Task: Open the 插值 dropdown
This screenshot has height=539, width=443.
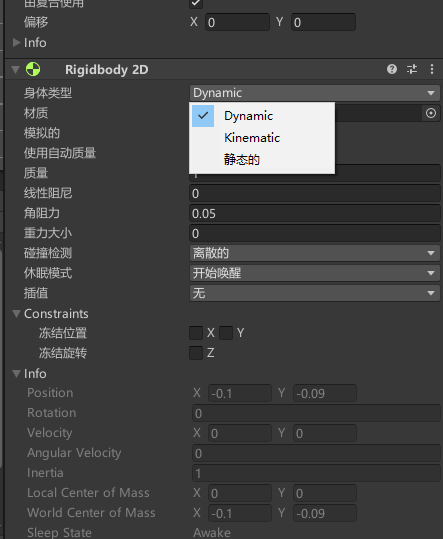Action: [x=314, y=293]
